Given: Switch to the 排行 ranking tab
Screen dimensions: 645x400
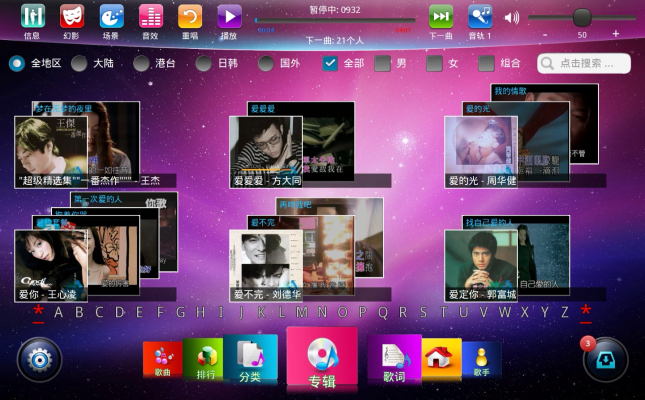Looking at the screenshot, I should tap(203, 359).
